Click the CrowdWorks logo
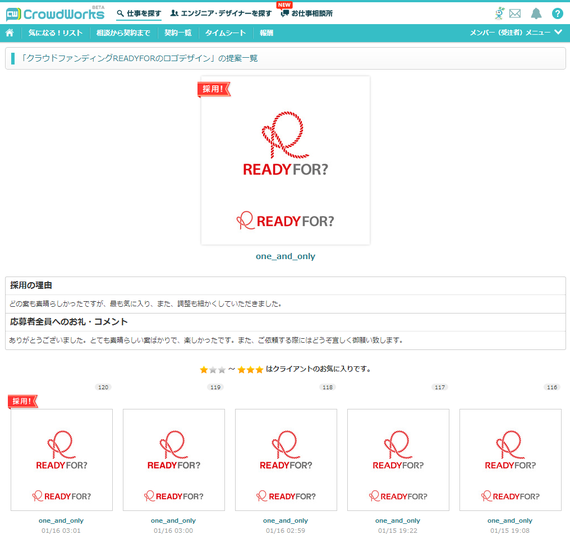The width and height of the screenshot is (570, 539). point(55,14)
